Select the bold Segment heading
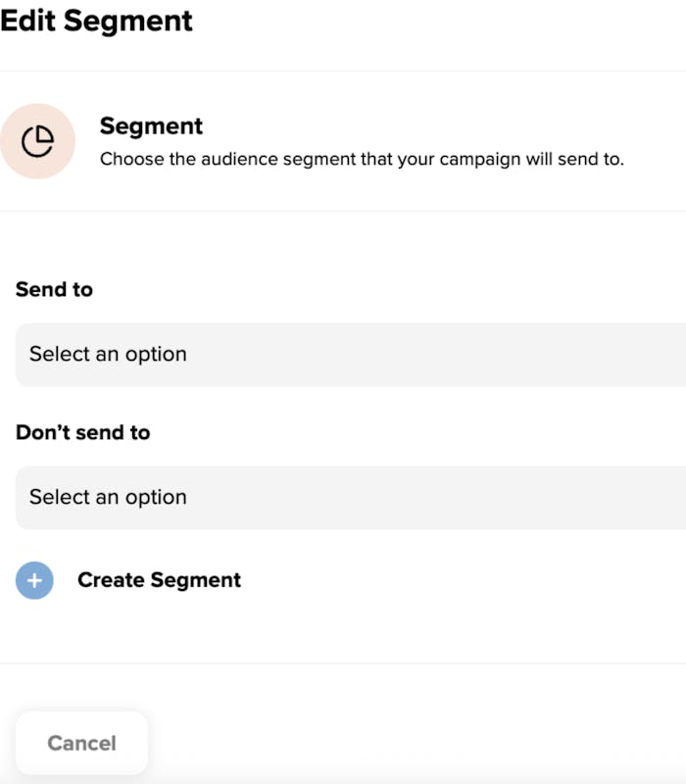The height and width of the screenshot is (784, 686). point(151,126)
